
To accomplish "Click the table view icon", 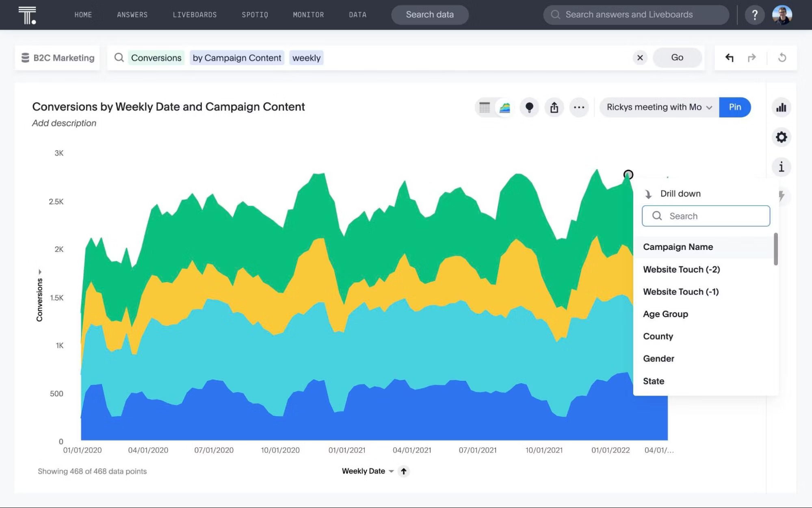I will 484,107.
